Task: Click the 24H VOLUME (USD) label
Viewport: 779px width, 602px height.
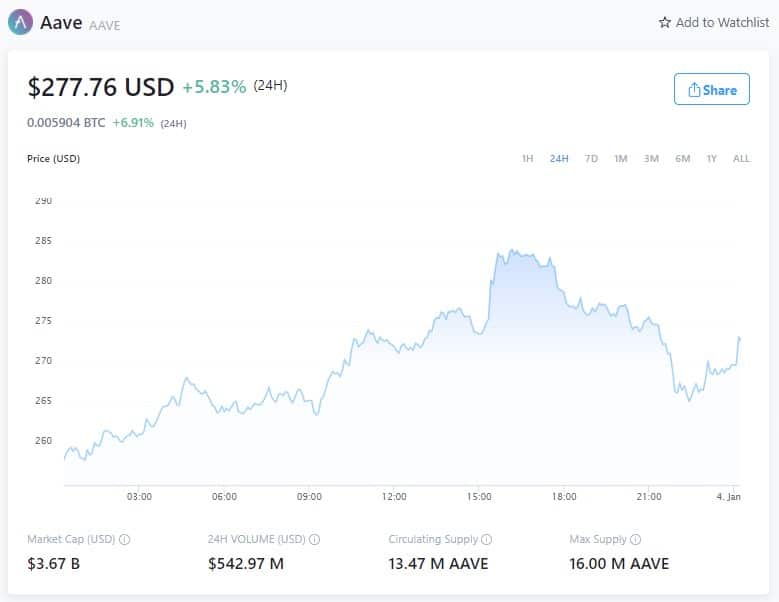Action: click(x=256, y=539)
